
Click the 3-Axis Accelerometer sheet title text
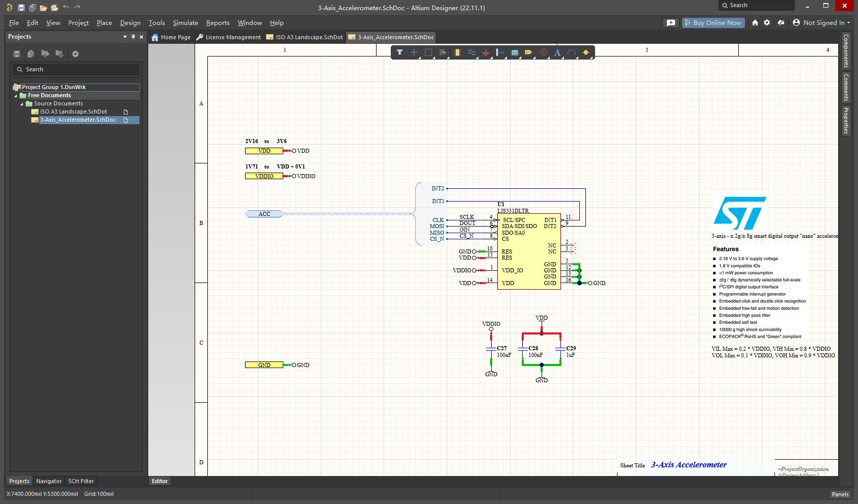689,465
